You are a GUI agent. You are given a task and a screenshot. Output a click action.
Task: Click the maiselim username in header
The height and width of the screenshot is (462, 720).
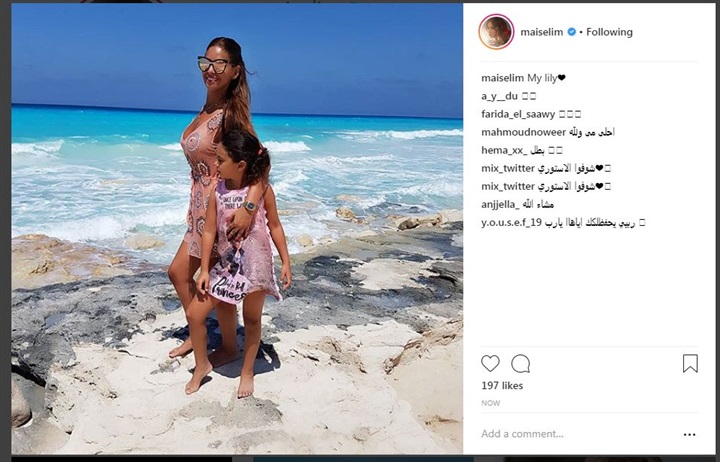[541, 32]
